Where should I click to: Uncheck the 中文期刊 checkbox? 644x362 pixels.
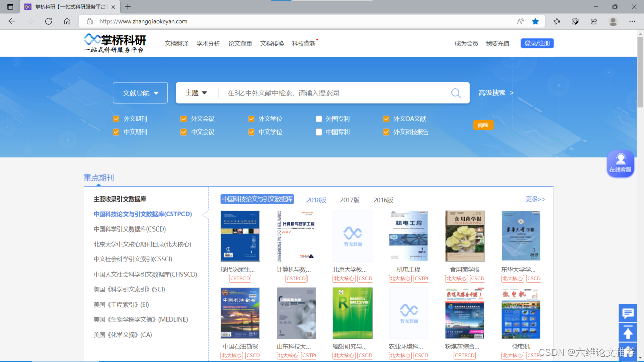[116, 132]
